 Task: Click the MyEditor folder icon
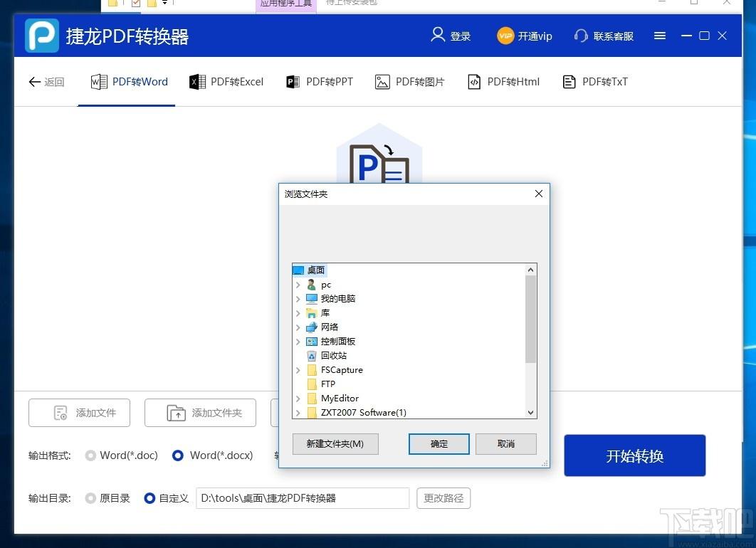(312, 399)
